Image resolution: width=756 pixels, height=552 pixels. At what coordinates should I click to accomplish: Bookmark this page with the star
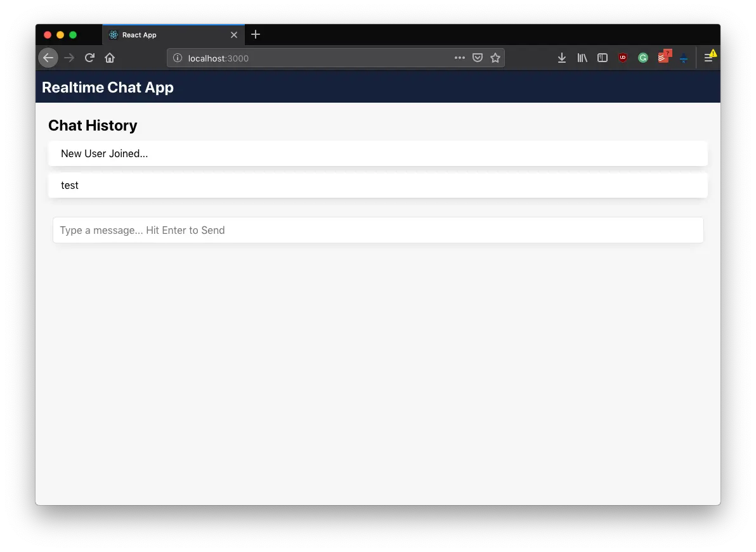point(495,58)
